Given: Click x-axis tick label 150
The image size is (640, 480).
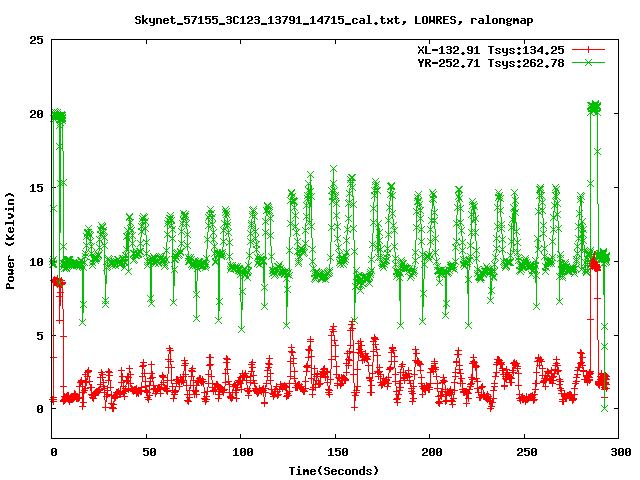Looking at the screenshot, I should point(338,452).
